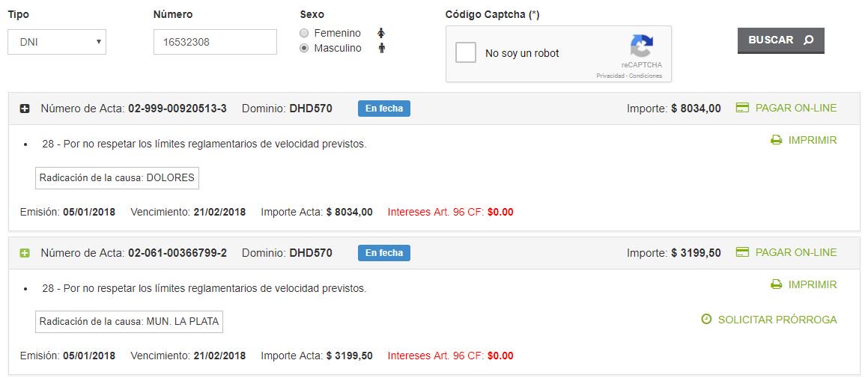Click IMPRIMIR for the La Plata acta
The image size is (868, 378).
pos(812,284)
